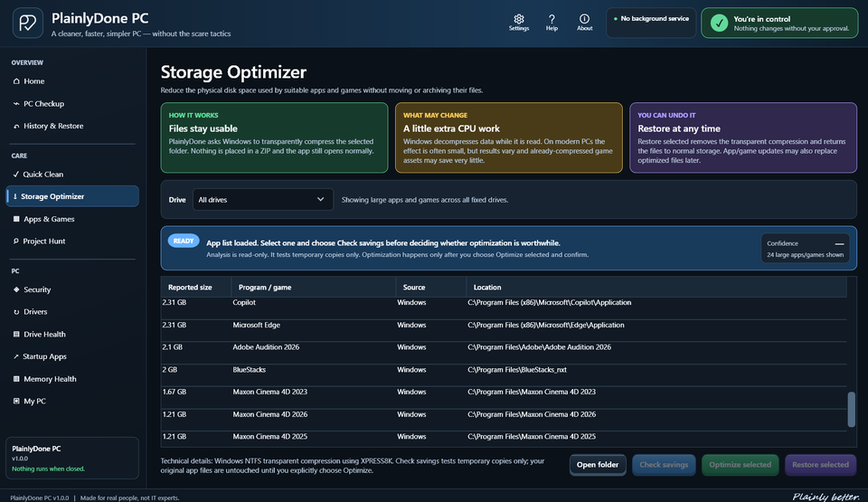Image resolution: width=868 pixels, height=502 pixels.
Task: Click the app list scrollbar thumb
Action: (852, 410)
